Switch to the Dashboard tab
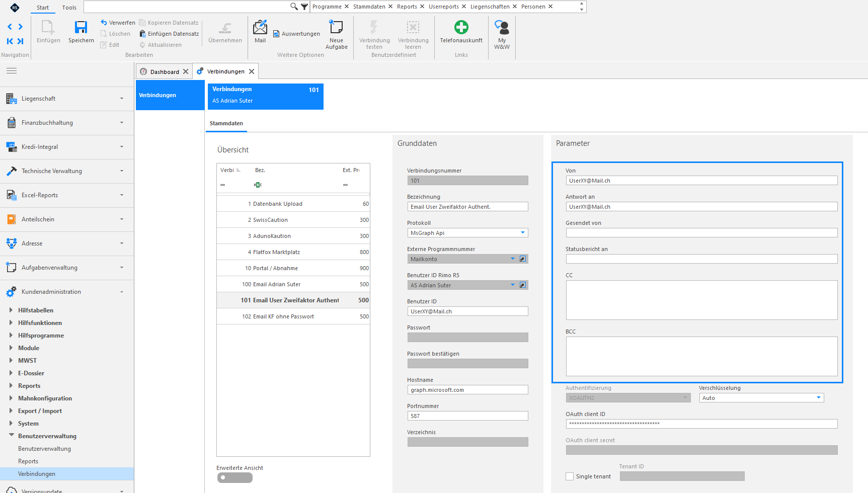 [165, 72]
